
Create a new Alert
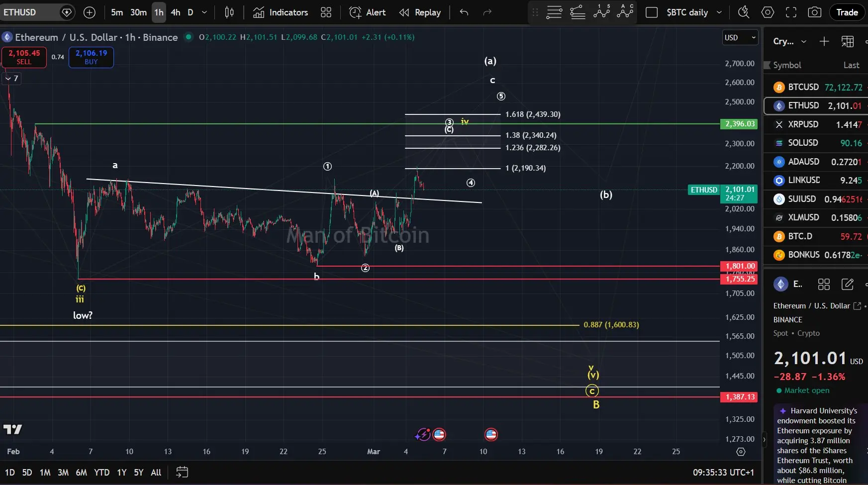pyautogui.click(x=368, y=12)
